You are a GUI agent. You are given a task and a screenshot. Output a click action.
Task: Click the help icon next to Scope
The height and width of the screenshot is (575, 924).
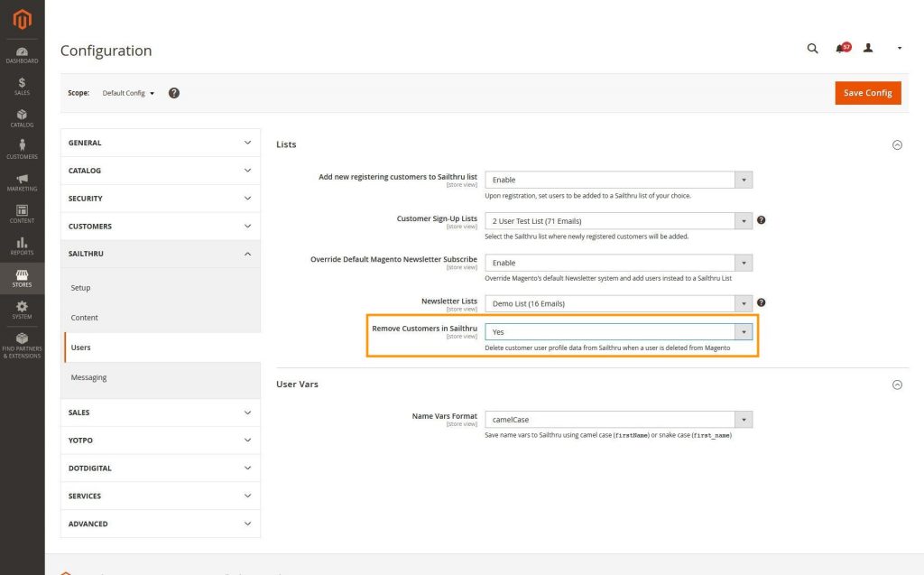(174, 93)
